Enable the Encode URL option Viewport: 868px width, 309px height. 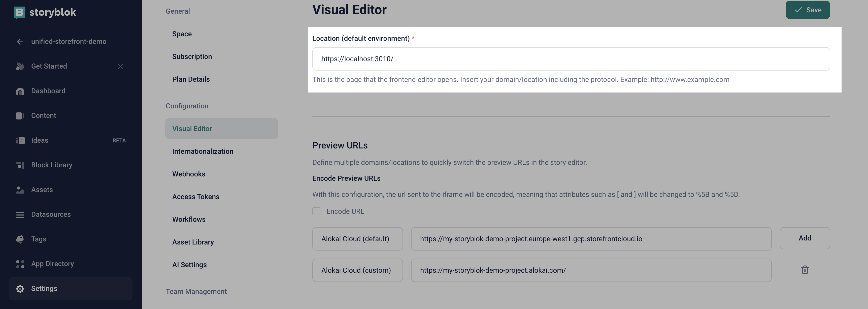tap(316, 211)
